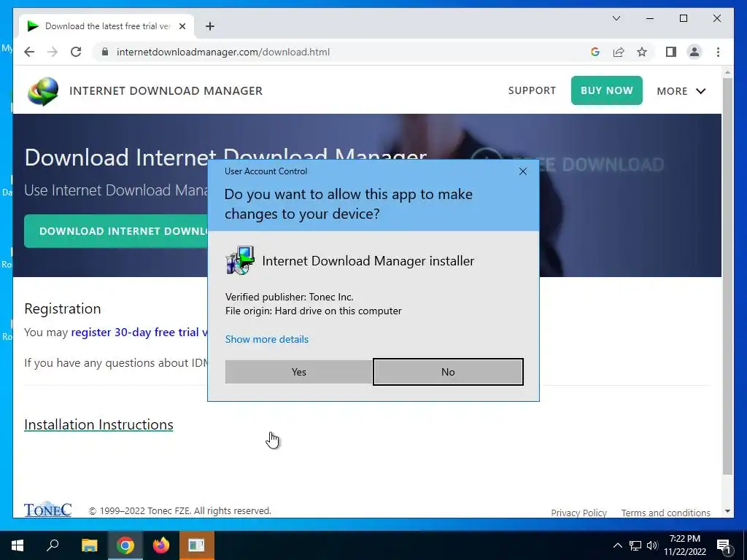Open register 30-day free trial link

pos(139,332)
